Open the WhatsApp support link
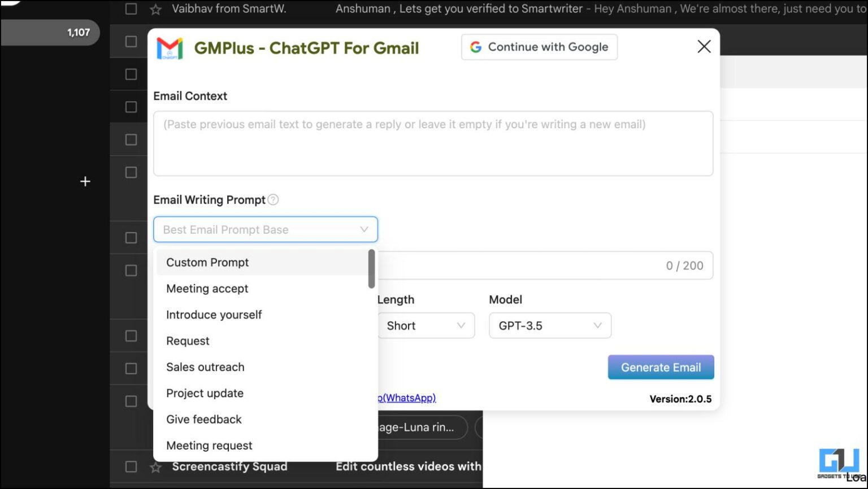This screenshot has width=868, height=489. (x=405, y=398)
